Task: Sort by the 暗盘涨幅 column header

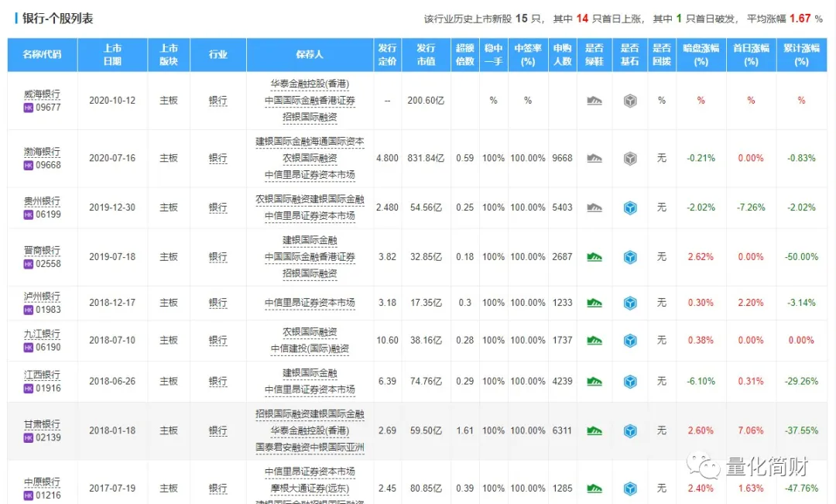Action: coord(701,54)
